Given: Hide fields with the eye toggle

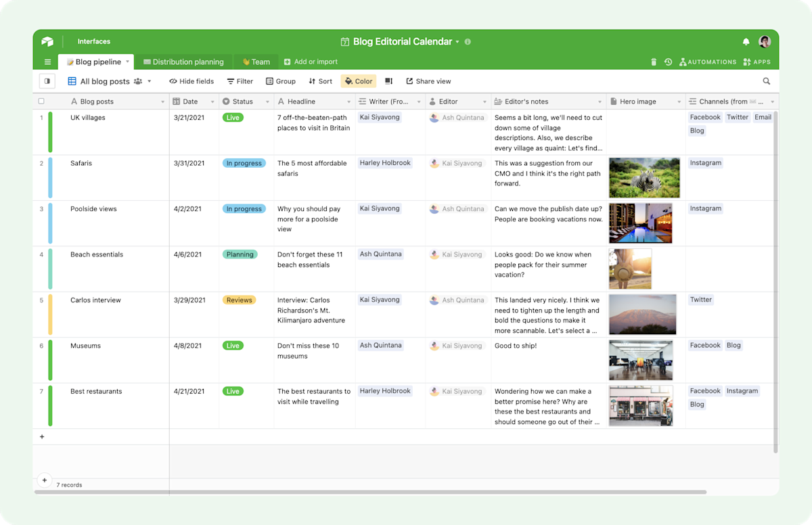Looking at the screenshot, I should click(191, 81).
